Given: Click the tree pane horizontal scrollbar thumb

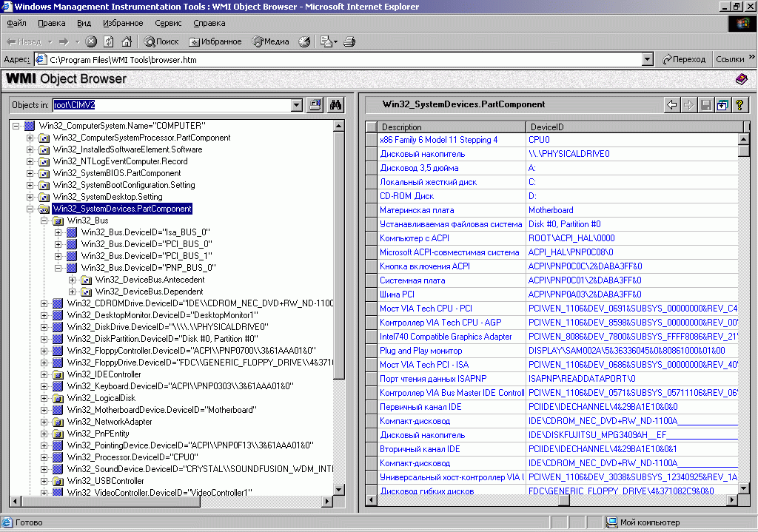Looking at the screenshot, I should pyautogui.click(x=110, y=502).
